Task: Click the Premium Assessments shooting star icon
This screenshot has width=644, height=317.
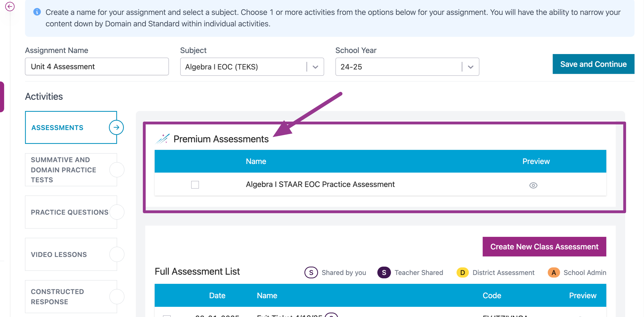Action: [x=163, y=139]
